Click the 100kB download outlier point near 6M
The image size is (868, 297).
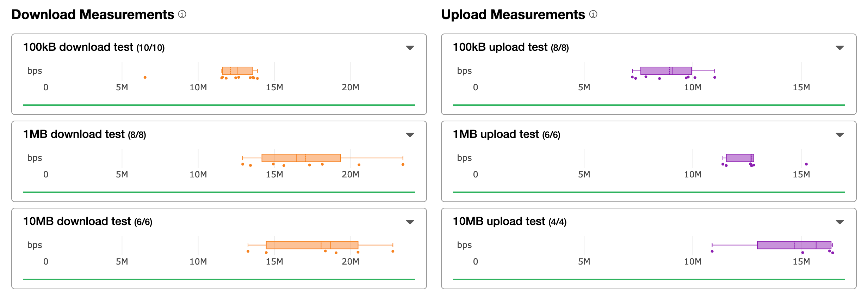click(x=145, y=77)
